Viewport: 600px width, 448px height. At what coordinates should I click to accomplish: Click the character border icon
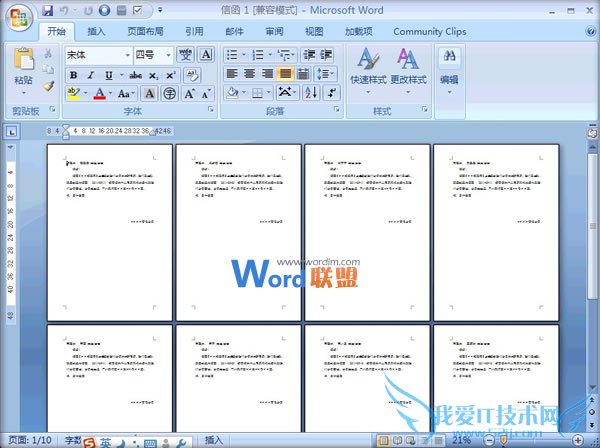(206, 55)
